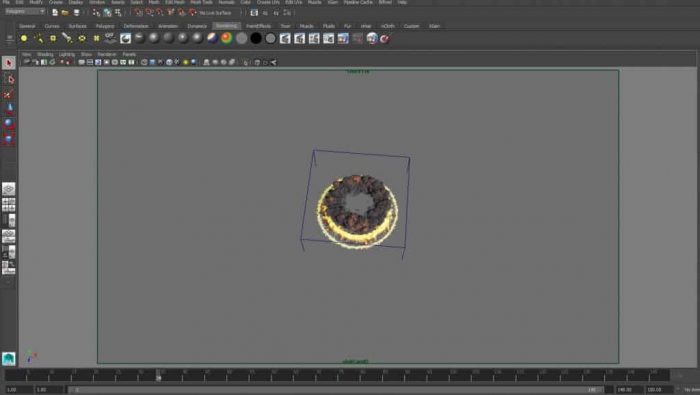The height and width of the screenshot is (395, 700).
Task: Open the viewport Lighting menu
Action: click(67, 54)
